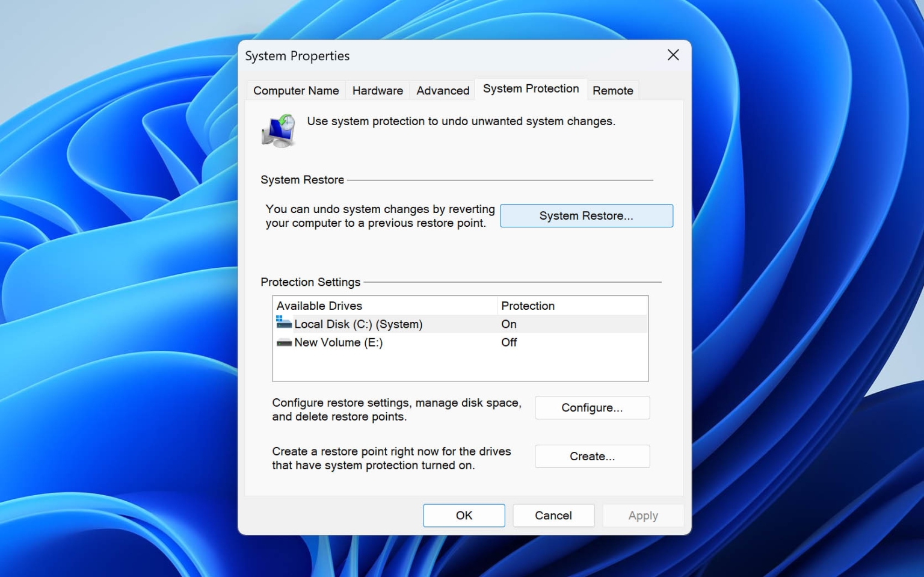Click the On protection status value
Image resolution: width=924 pixels, height=577 pixels.
click(x=509, y=324)
